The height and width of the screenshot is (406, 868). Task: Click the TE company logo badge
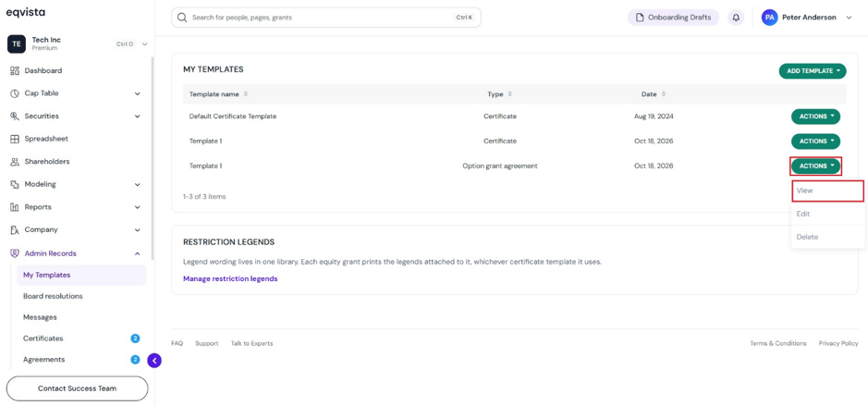point(17,43)
